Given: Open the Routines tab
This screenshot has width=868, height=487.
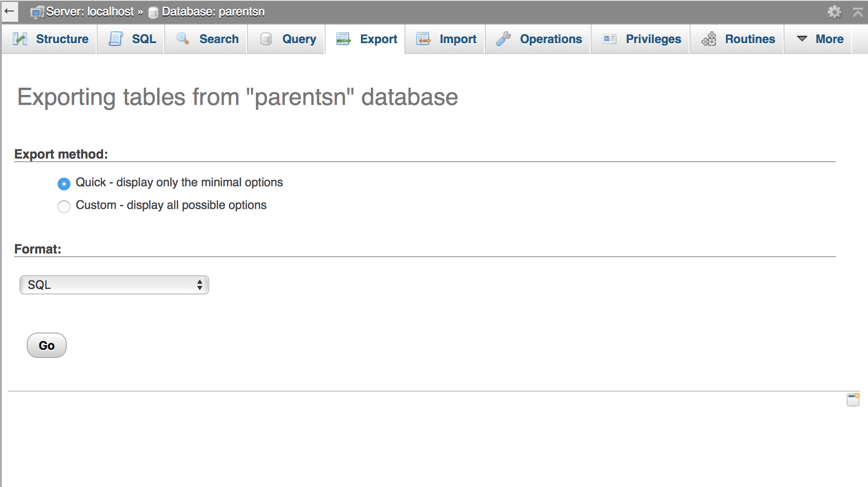Looking at the screenshot, I should point(737,39).
